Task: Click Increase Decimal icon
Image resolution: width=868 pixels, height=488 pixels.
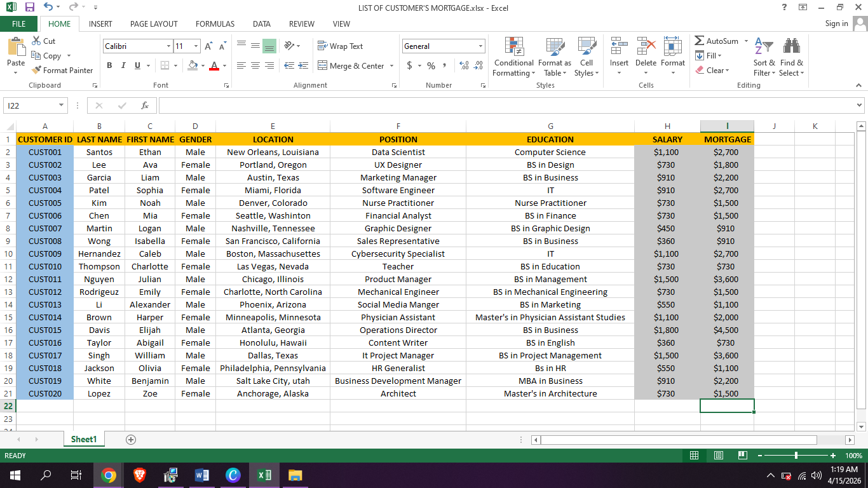Action: [464, 65]
